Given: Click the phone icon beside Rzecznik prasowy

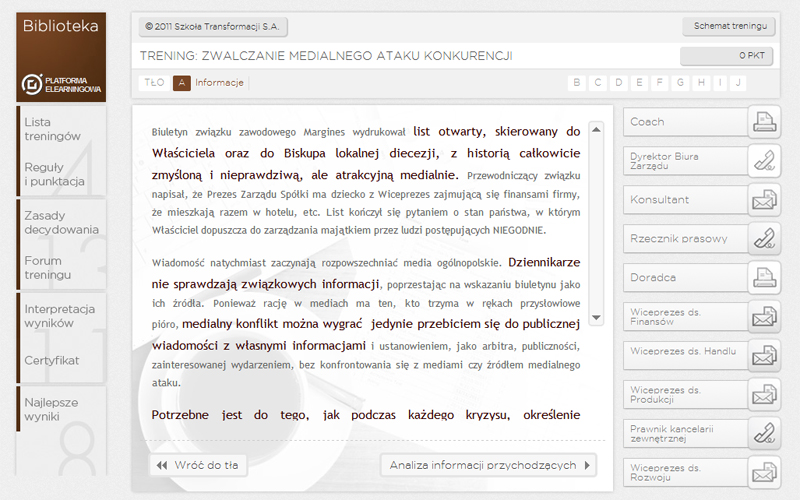Looking at the screenshot, I should (x=764, y=238).
